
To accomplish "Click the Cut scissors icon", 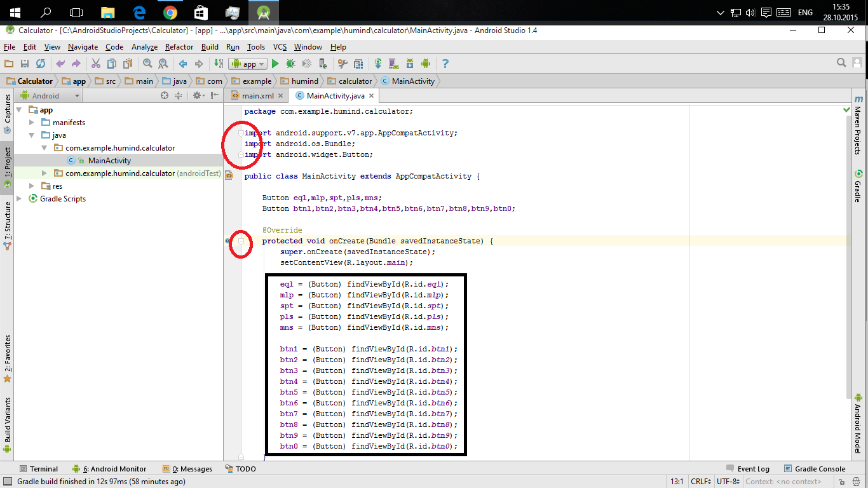I will point(96,64).
